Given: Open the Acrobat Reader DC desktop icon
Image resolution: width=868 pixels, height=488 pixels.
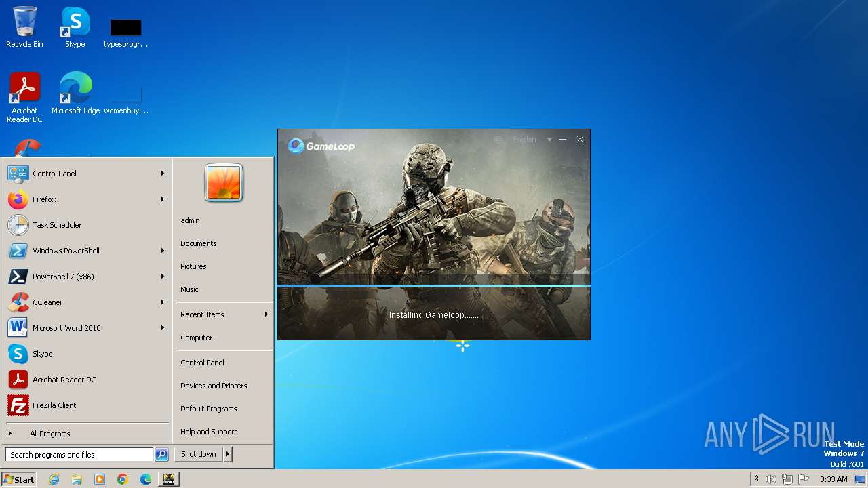Looking at the screenshot, I should point(24,97).
